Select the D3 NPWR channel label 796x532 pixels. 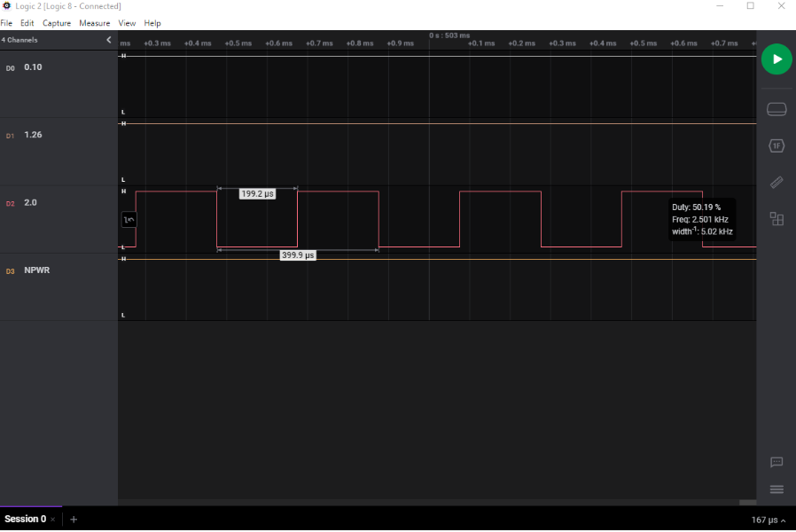pyautogui.click(x=36, y=270)
